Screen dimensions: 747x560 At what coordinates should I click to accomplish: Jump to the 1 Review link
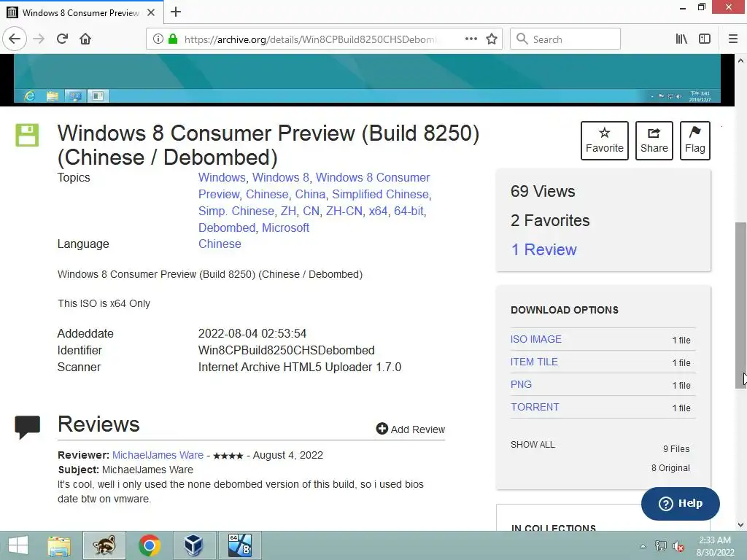click(x=543, y=249)
